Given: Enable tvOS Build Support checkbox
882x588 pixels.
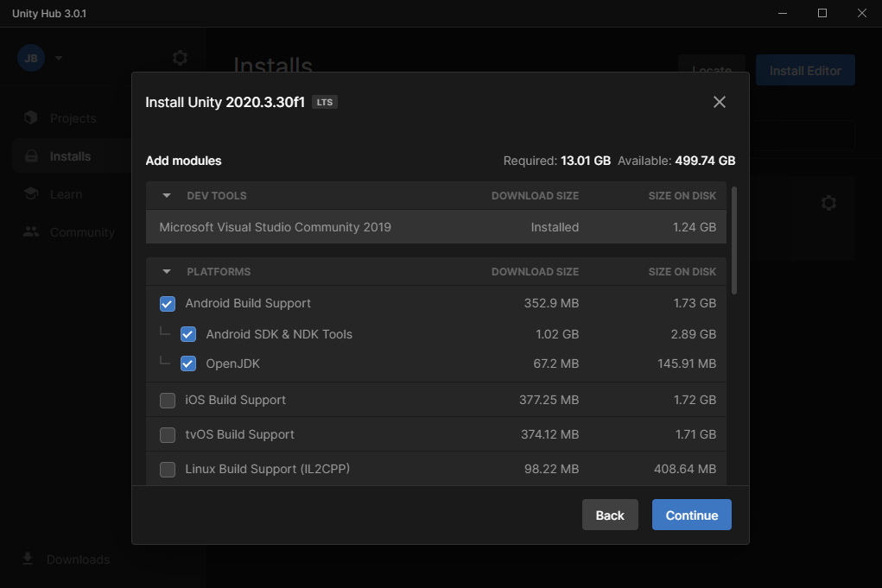Looking at the screenshot, I should pyautogui.click(x=167, y=434).
